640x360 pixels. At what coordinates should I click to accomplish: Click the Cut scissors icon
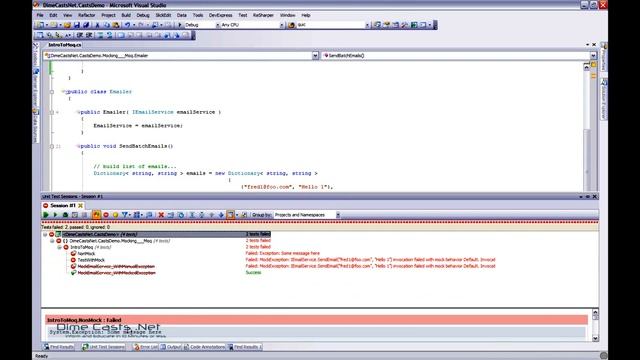pyautogui.click(x=97, y=25)
